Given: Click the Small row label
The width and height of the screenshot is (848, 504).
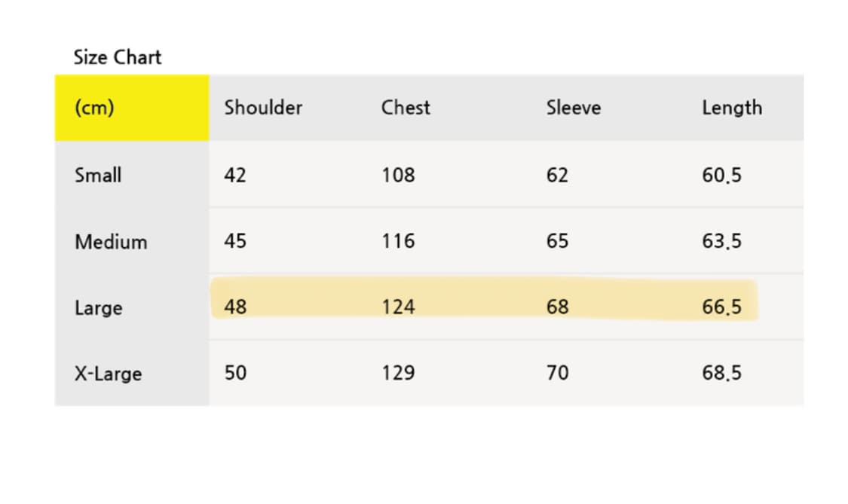Looking at the screenshot, I should click(98, 176).
